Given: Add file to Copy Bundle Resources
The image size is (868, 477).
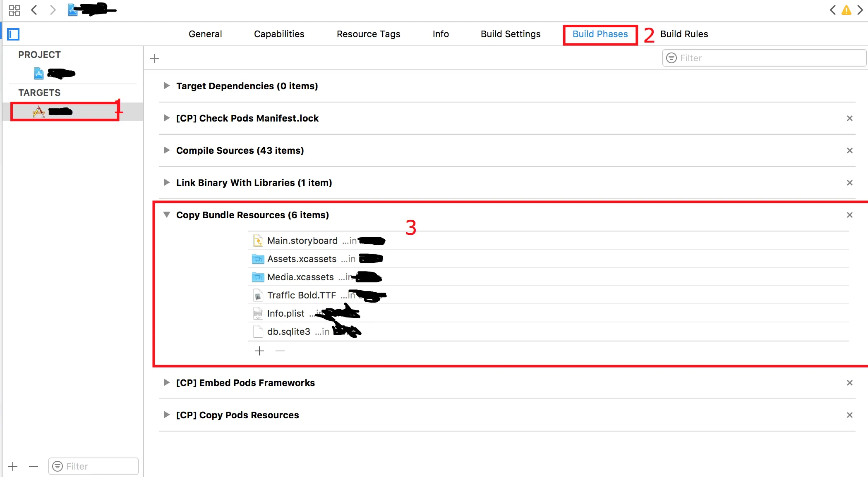Looking at the screenshot, I should [x=259, y=351].
